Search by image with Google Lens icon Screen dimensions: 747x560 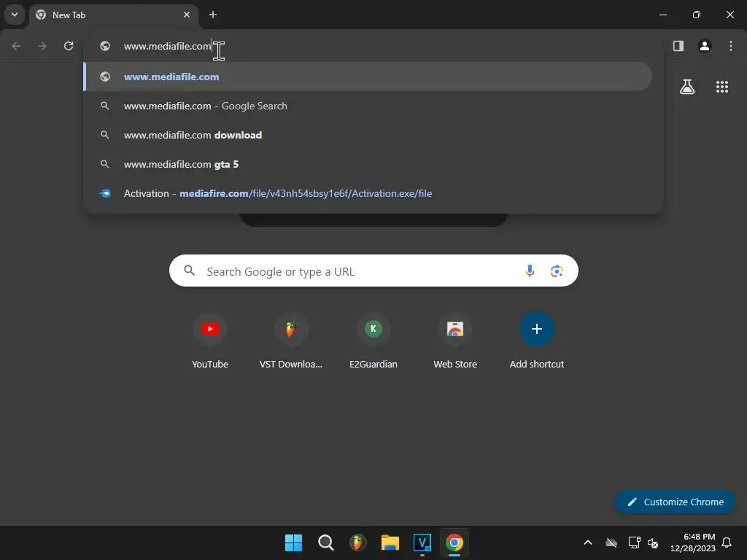(557, 271)
